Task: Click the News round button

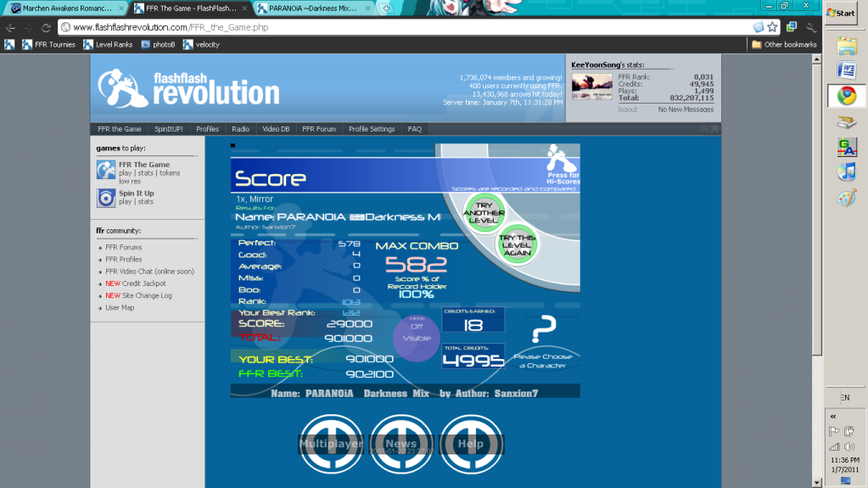Action: [400, 442]
